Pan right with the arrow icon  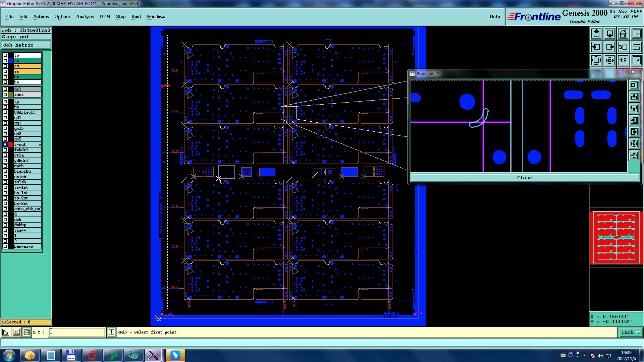tap(609, 47)
